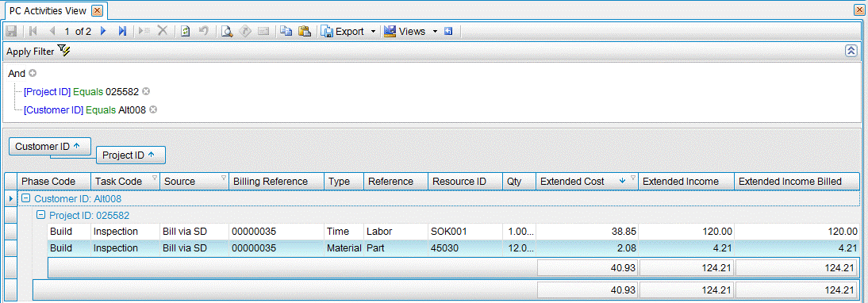
Task: Click Equals operator in Customer ID condition
Action: (x=101, y=110)
